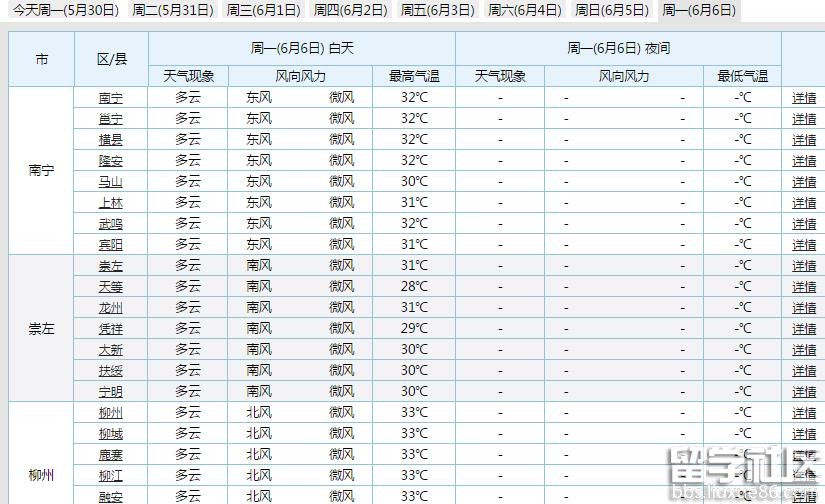Open the 周四(6月2日) tab

coord(350,11)
